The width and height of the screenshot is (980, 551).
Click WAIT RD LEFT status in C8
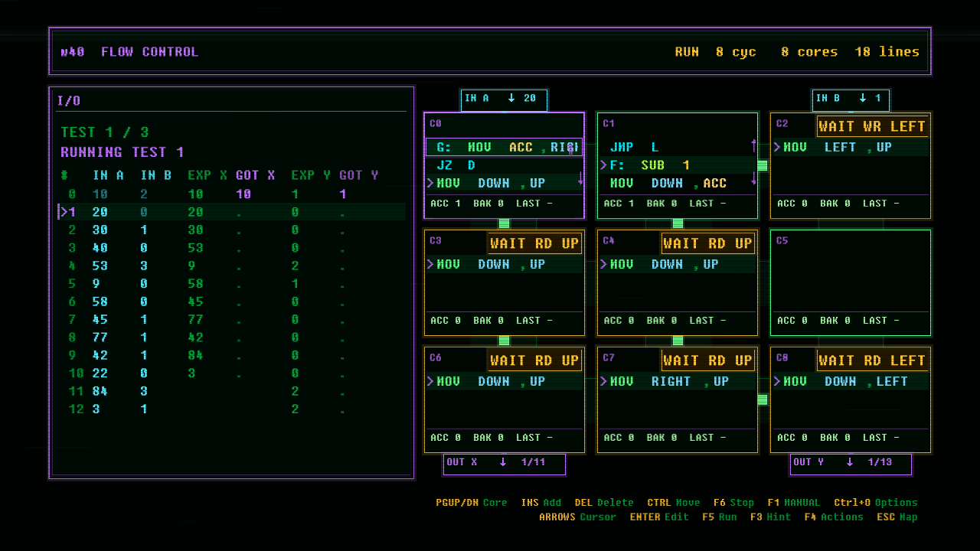tap(872, 360)
